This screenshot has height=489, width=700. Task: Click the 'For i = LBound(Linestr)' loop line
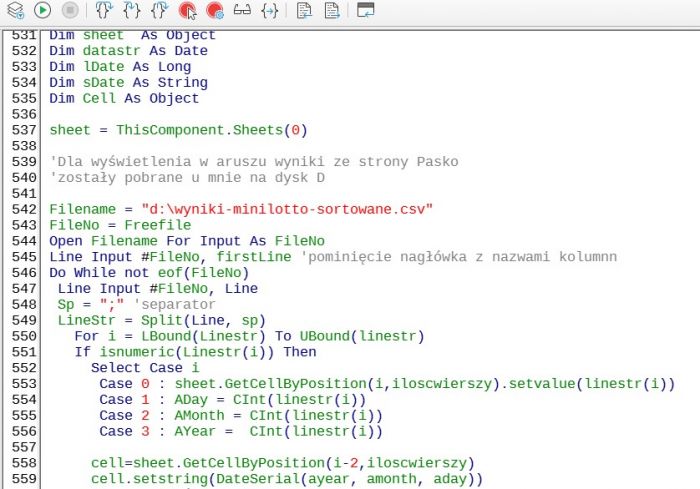pos(249,336)
